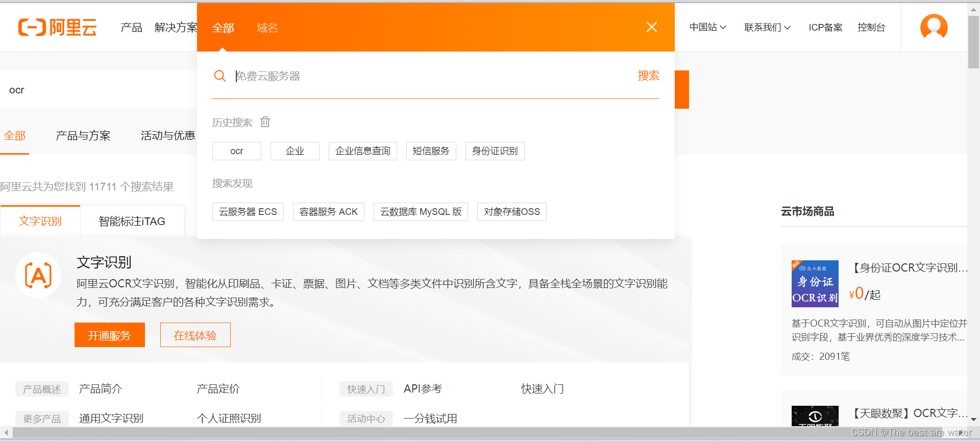
Task: Click the vertical scrollbar thumb
Action: click(973, 41)
